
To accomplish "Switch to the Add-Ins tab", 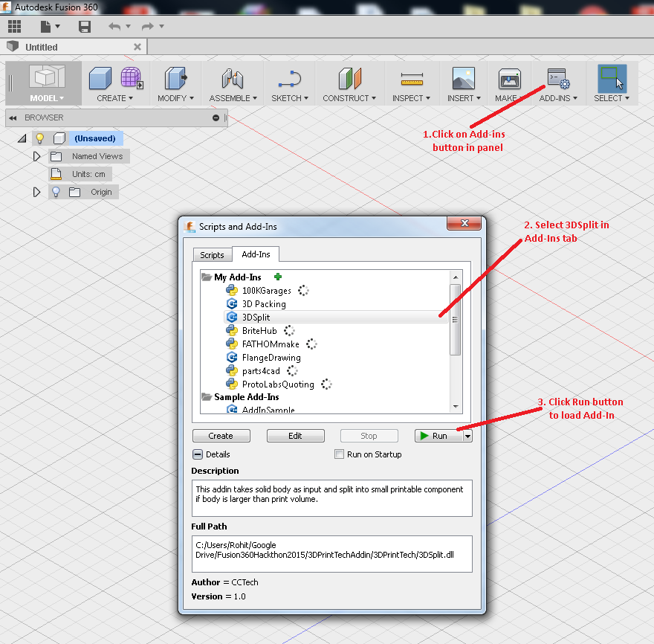I will 256,254.
